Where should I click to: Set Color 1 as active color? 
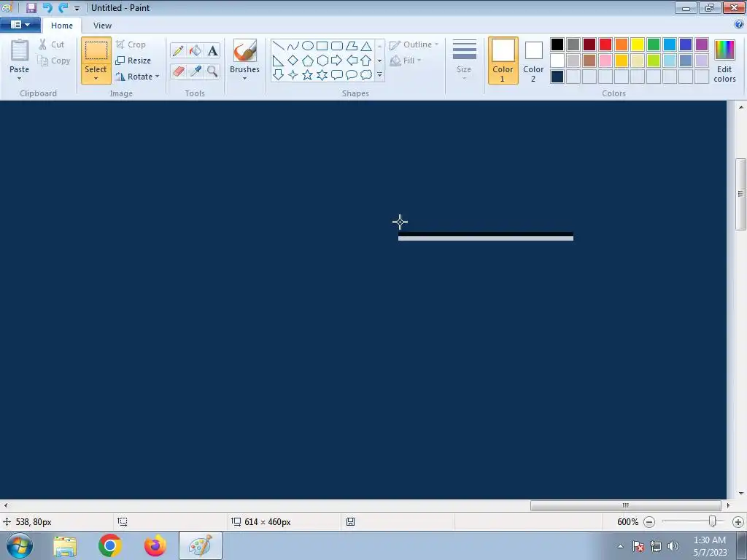click(x=503, y=61)
